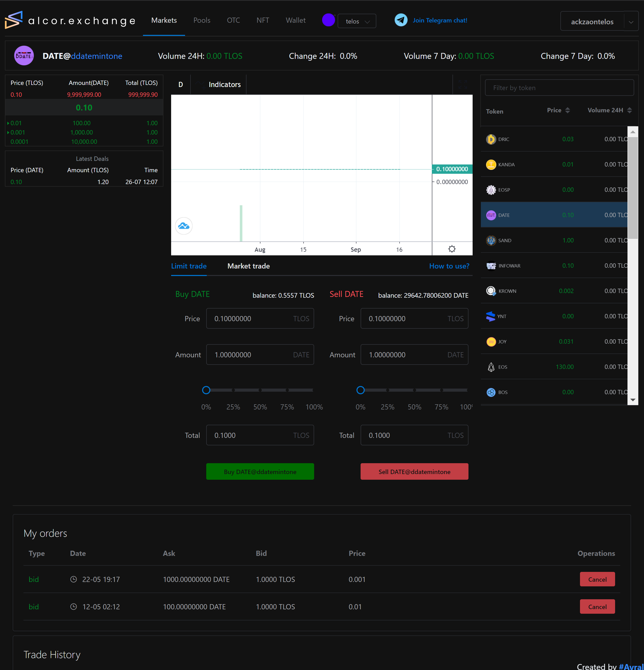This screenshot has height=670, width=644.
Task: Select the YNT token icon
Action: pyautogui.click(x=490, y=316)
